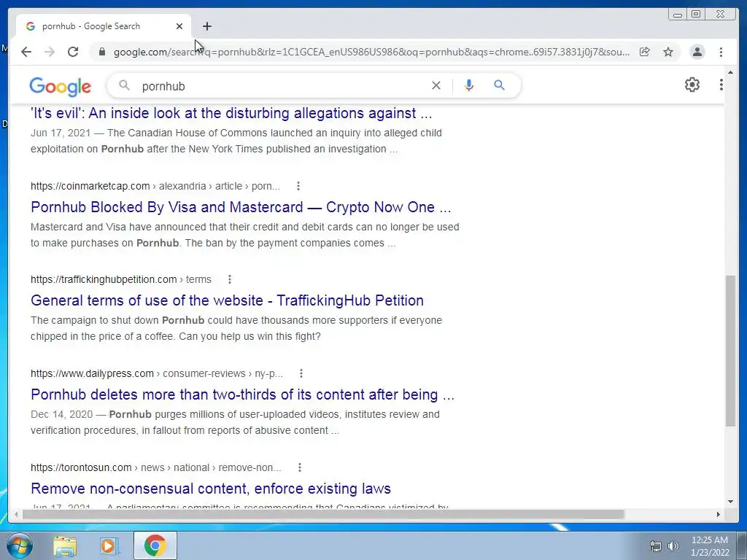Click the dailypress.com breadcrumb URL text
747x560 pixels.
click(x=157, y=374)
